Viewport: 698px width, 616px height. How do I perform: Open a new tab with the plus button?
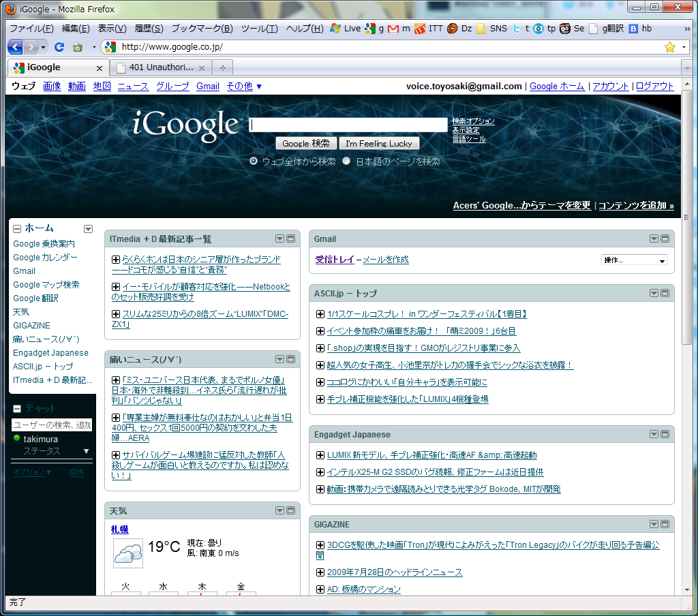(x=223, y=67)
